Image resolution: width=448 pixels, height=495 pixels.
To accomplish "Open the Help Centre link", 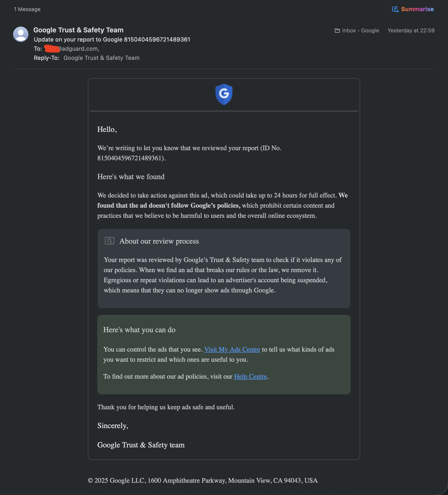I will tap(250, 376).
